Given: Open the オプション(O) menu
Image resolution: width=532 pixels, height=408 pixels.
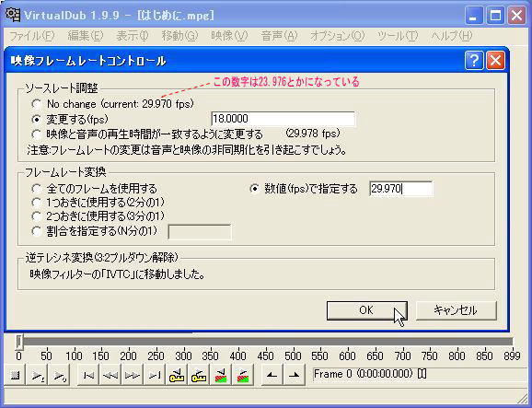Looking at the screenshot, I should (337, 36).
